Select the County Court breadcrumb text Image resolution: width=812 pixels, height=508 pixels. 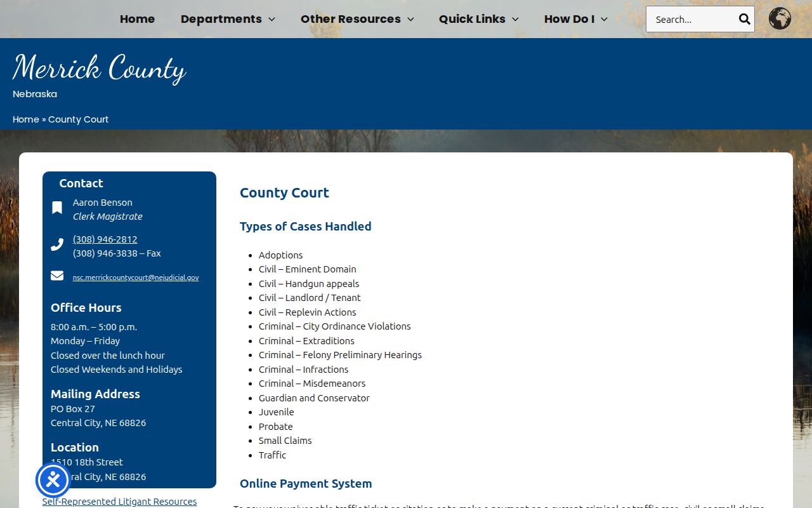pos(79,119)
